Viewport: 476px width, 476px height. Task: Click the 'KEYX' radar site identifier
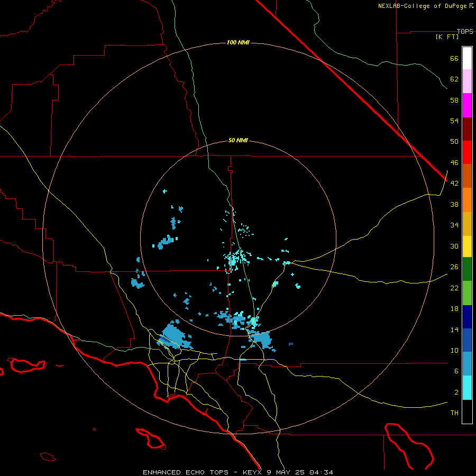[252, 472]
